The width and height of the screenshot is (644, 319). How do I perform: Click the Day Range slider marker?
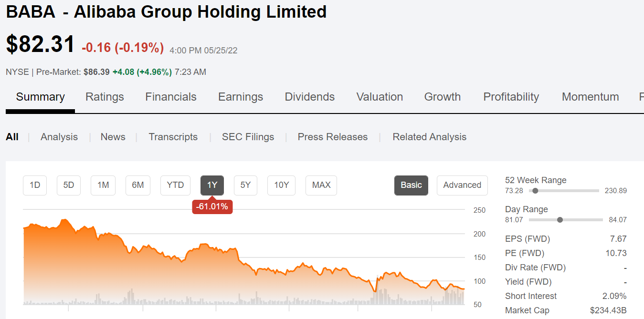560,219
